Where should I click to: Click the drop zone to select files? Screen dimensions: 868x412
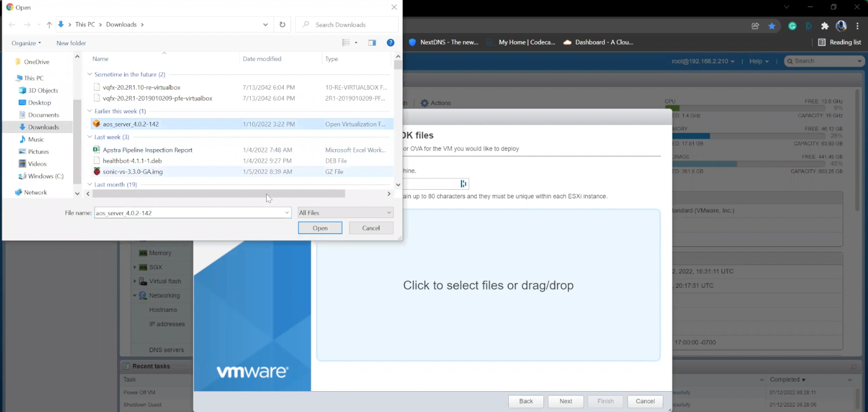[x=488, y=285]
